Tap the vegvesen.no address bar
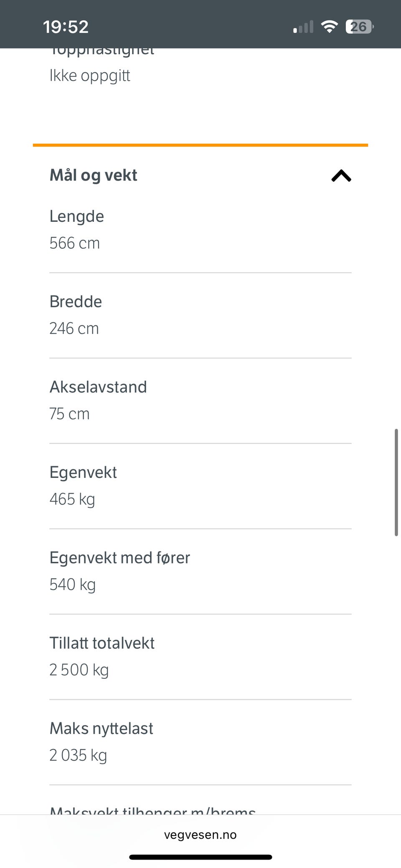Viewport: 401px width, 868px height. [x=200, y=835]
